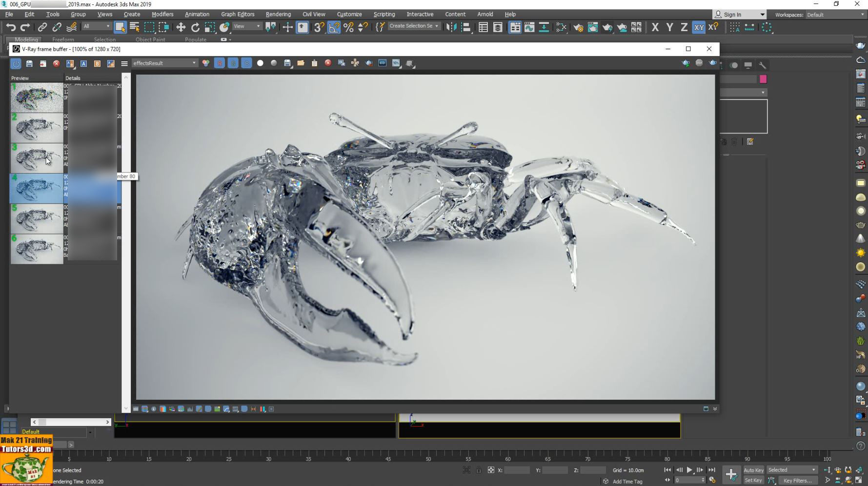
Task: Open the View coordinate system dropdown
Action: pyautogui.click(x=247, y=26)
